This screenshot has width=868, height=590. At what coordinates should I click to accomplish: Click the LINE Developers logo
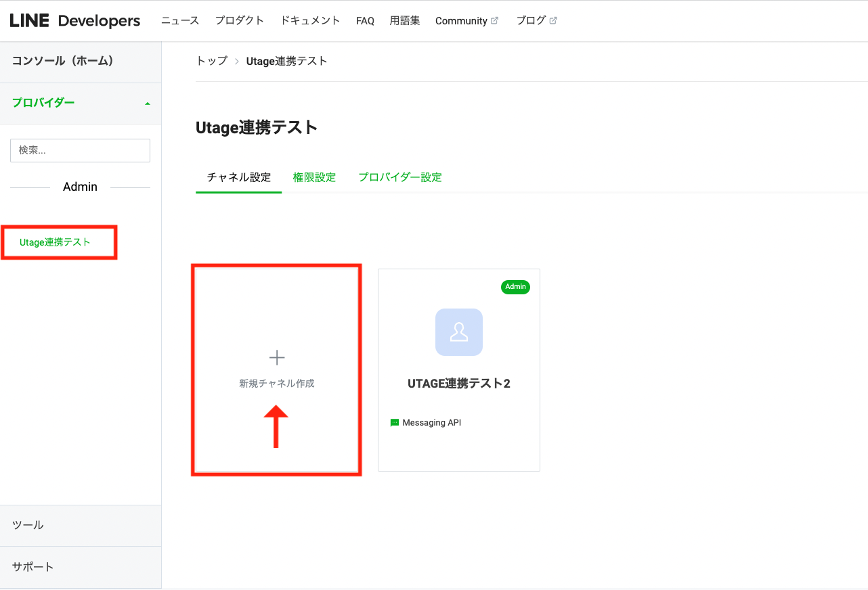74,21
